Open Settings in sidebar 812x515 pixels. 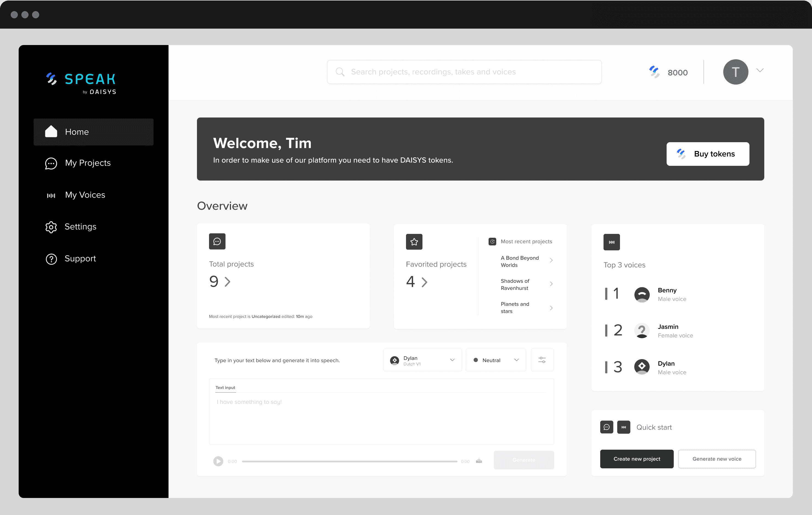point(80,227)
